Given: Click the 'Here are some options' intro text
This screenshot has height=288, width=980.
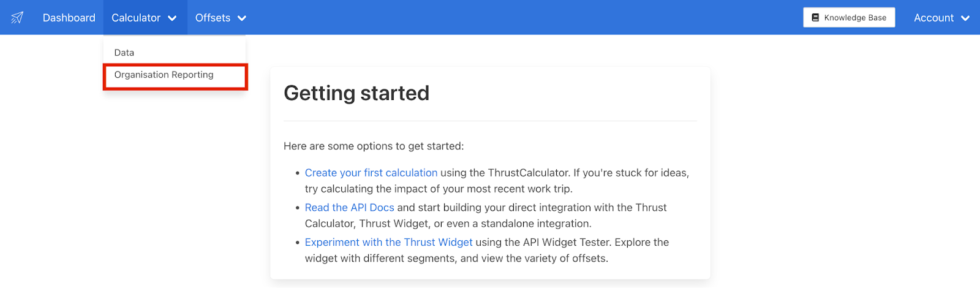Looking at the screenshot, I should tap(374, 146).
